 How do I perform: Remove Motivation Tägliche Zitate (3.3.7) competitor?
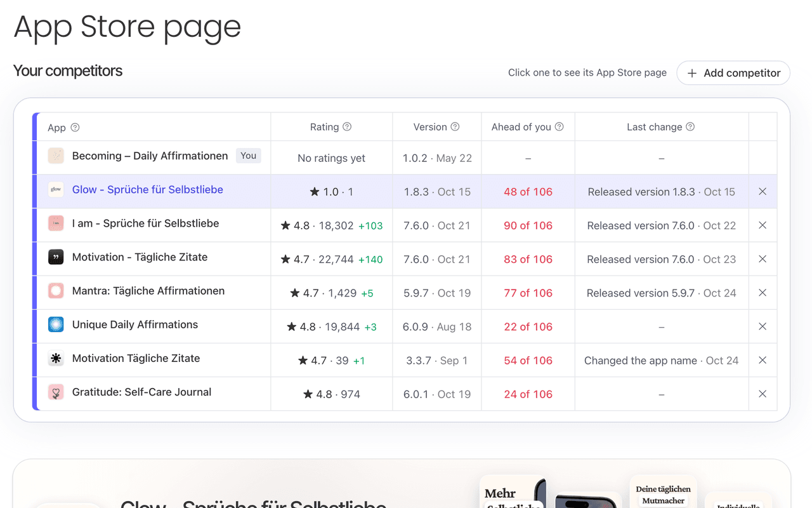coord(763,360)
